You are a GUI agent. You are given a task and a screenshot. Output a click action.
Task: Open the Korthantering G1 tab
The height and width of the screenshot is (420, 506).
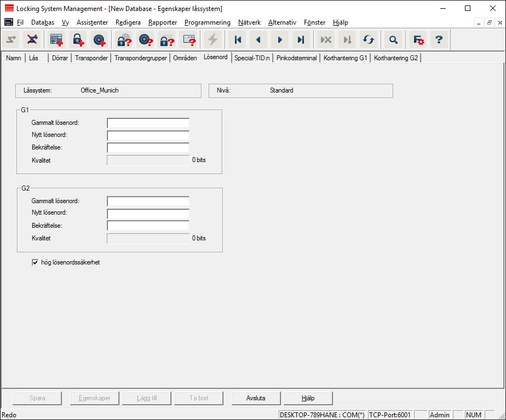pos(345,57)
